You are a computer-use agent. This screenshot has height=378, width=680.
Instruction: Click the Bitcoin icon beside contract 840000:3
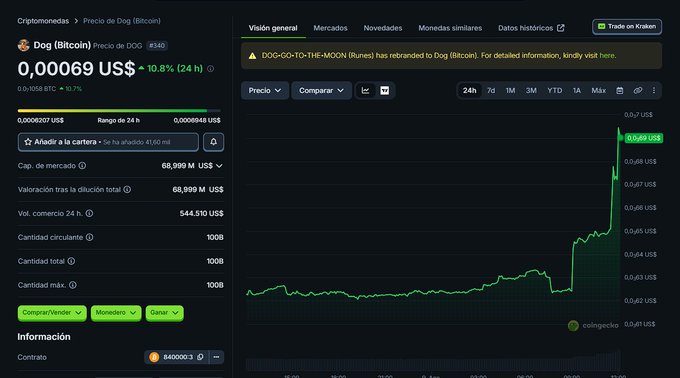click(154, 357)
